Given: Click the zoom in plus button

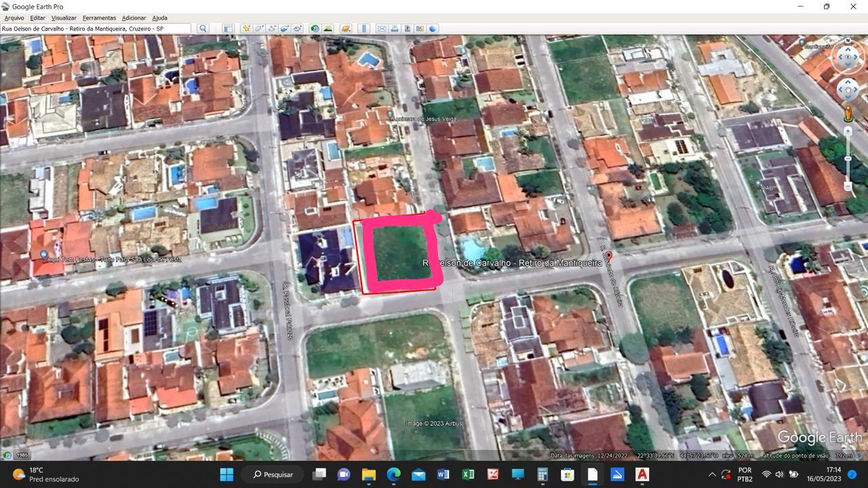Looking at the screenshot, I should [848, 131].
